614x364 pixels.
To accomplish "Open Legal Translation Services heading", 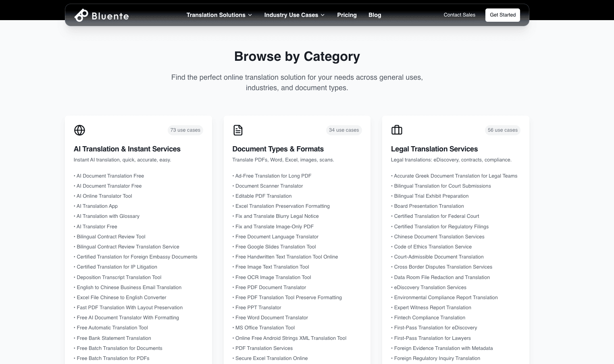I will pyautogui.click(x=434, y=149).
